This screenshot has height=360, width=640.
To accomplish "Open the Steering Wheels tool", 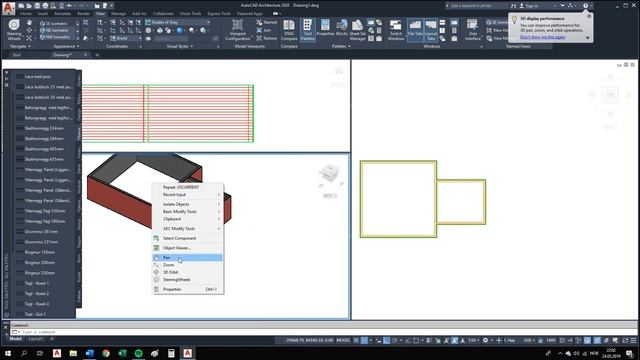I will click(14, 30).
